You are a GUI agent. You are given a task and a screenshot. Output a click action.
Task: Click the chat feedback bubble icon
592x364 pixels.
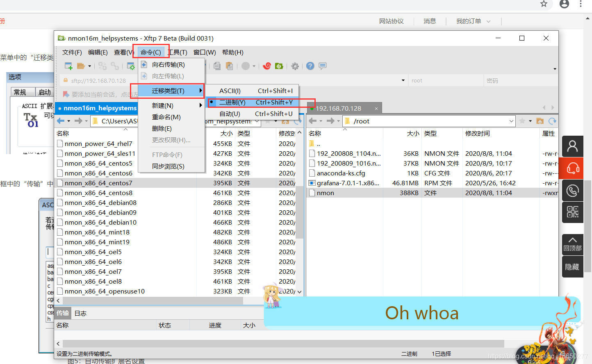(x=323, y=66)
